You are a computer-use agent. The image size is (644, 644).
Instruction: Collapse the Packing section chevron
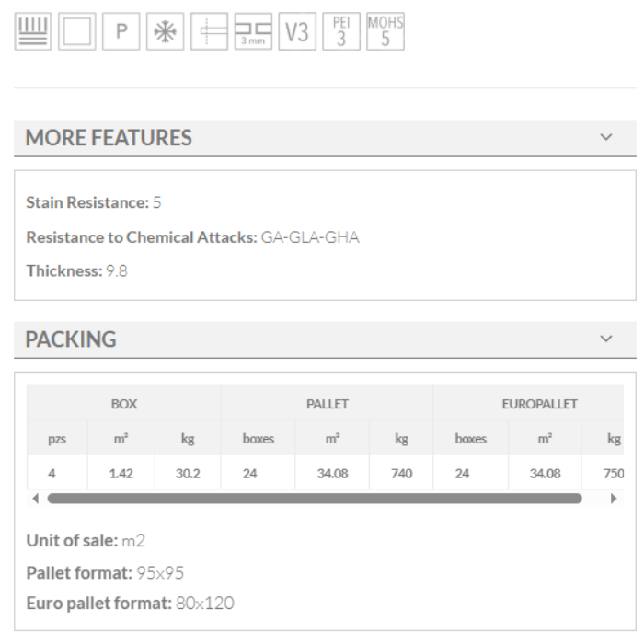click(605, 339)
